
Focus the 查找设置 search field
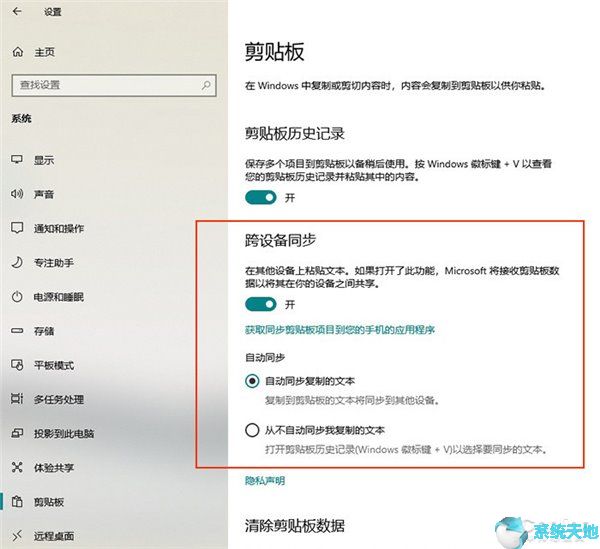[114, 85]
